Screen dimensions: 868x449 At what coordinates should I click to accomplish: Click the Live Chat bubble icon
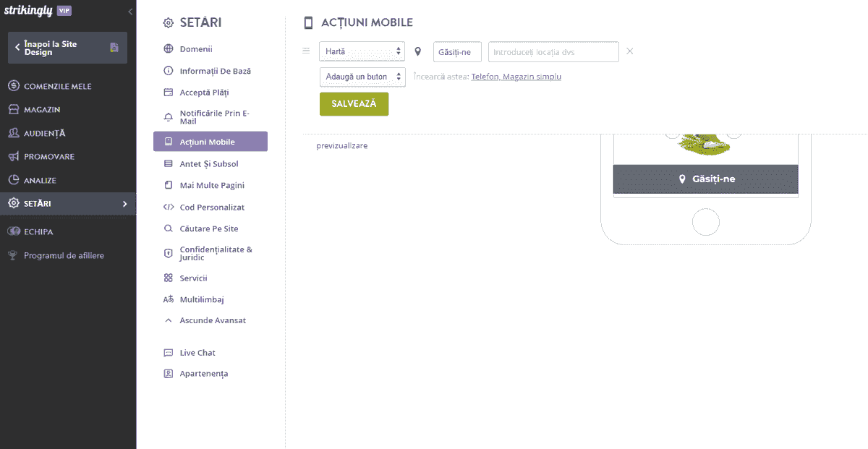pyautogui.click(x=169, y=353)
